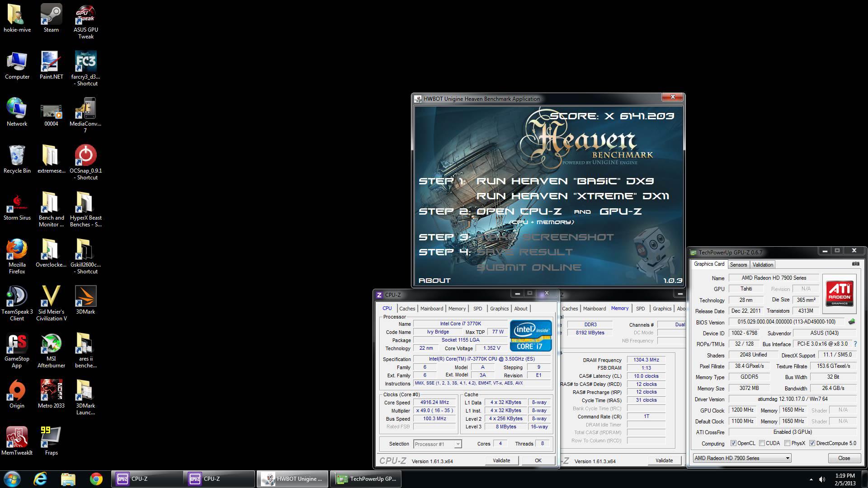Launch Paint.NET from desktop
868x488 pixels.
tap(51, 65)
